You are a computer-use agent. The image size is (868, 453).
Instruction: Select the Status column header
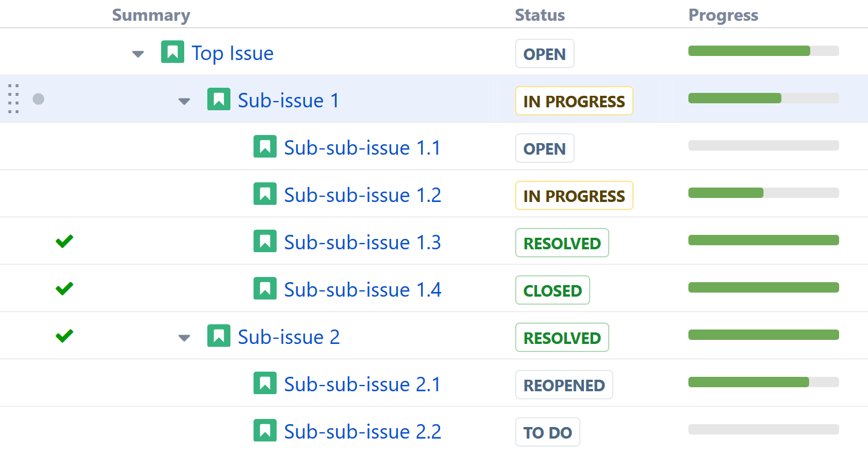539,15
